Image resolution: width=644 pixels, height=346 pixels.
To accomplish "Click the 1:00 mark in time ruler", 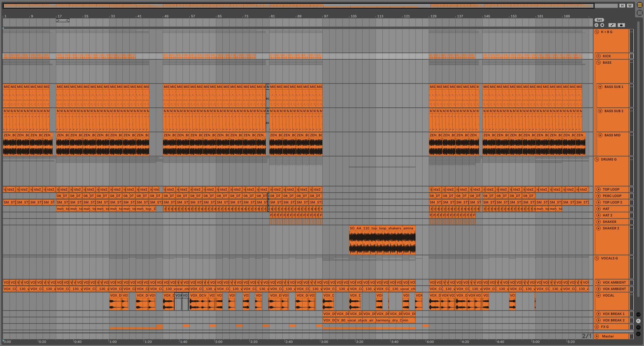I will [x=112, y=342].
